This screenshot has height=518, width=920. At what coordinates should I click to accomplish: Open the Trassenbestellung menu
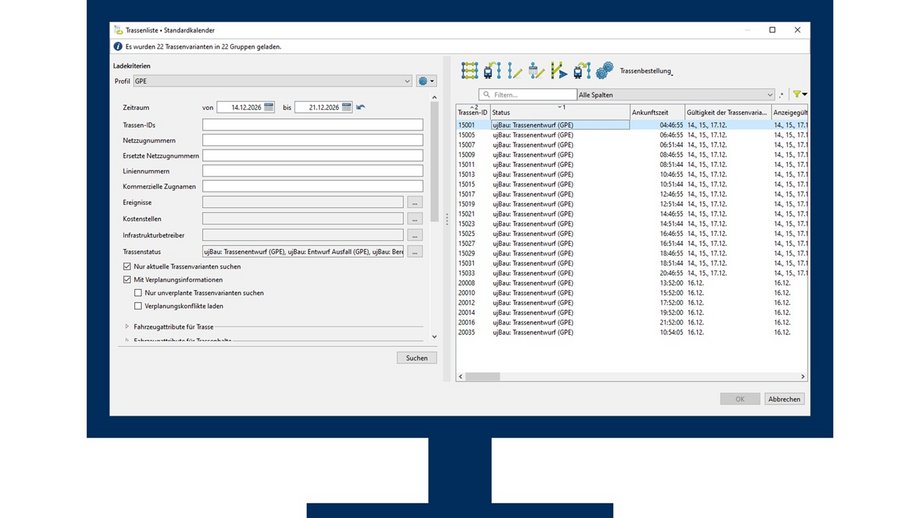pos(646,71)
